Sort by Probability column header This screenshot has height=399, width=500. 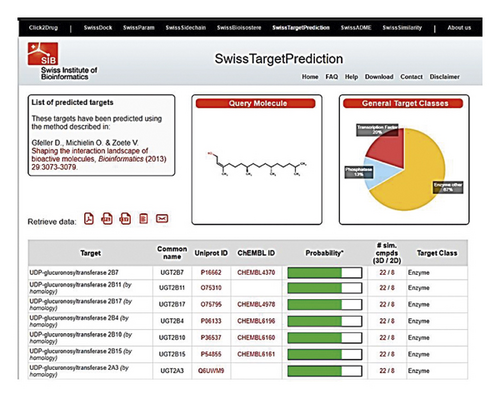(x=324, y=253)
